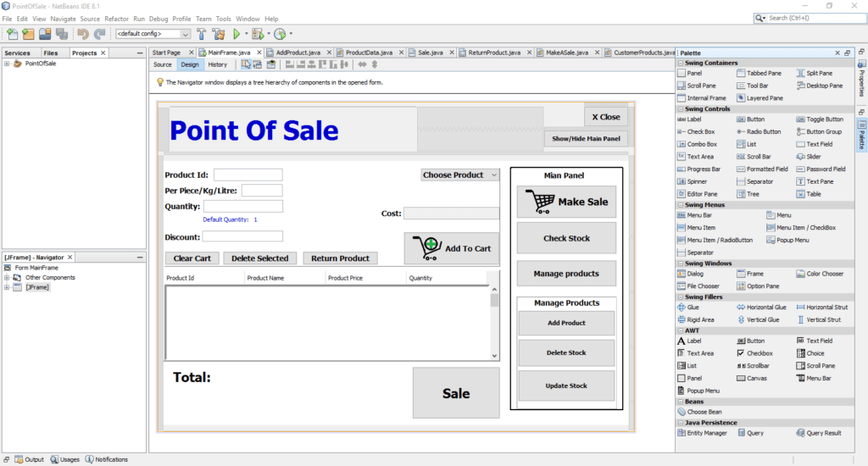Click the cart table vertical scrollbar
This screenshot has height=466, width=868.
(494, 323)
